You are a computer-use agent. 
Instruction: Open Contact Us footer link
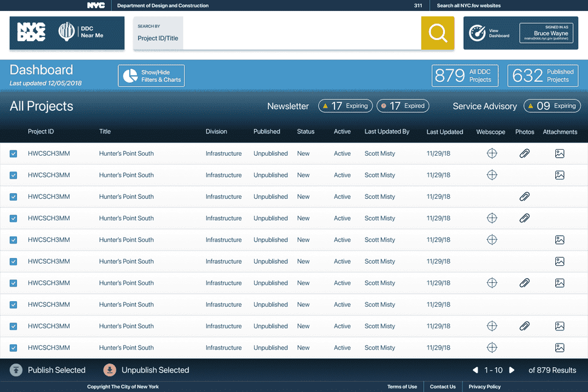pos(443,387)
